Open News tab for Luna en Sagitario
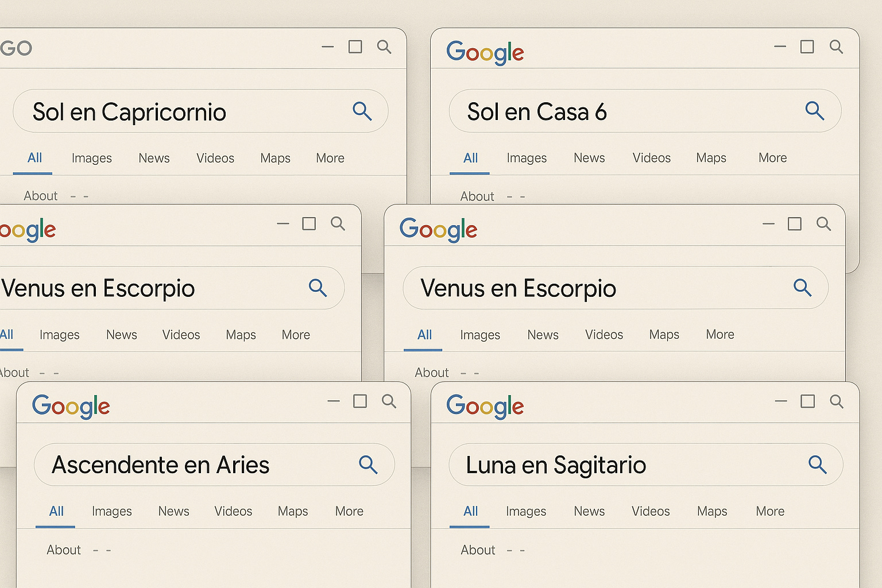Screen dimensions: 882x588 [589, 511]
